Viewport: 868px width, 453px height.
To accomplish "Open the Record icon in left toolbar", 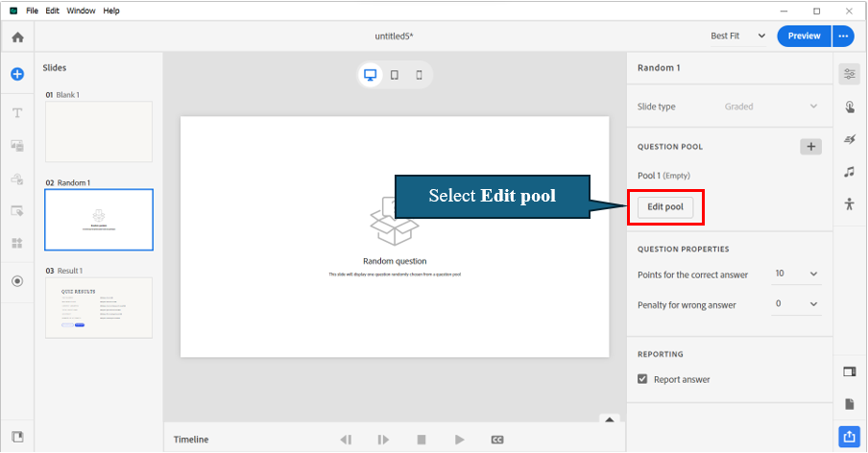I will pyautogui.click(x=17, y=281).
